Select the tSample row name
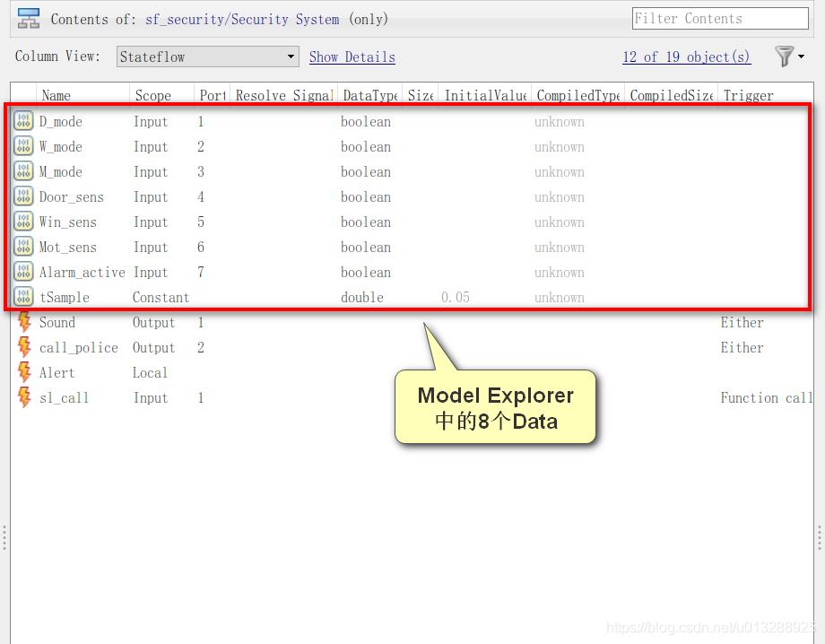 (65, 297)
